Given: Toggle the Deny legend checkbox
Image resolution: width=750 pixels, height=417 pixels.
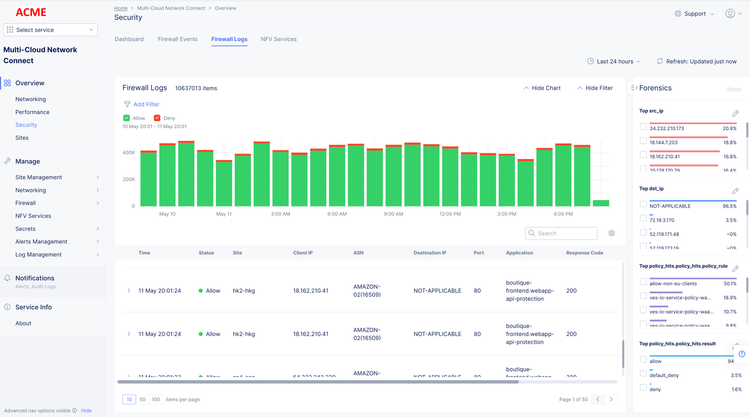Looking at the screenshot, I should click(x=158, y=118).
